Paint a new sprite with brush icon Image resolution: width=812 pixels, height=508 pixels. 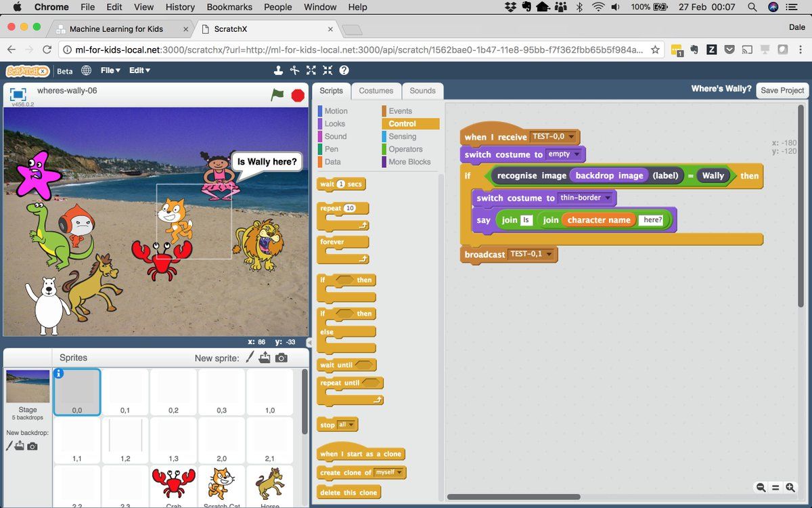[x=249, y=358]
